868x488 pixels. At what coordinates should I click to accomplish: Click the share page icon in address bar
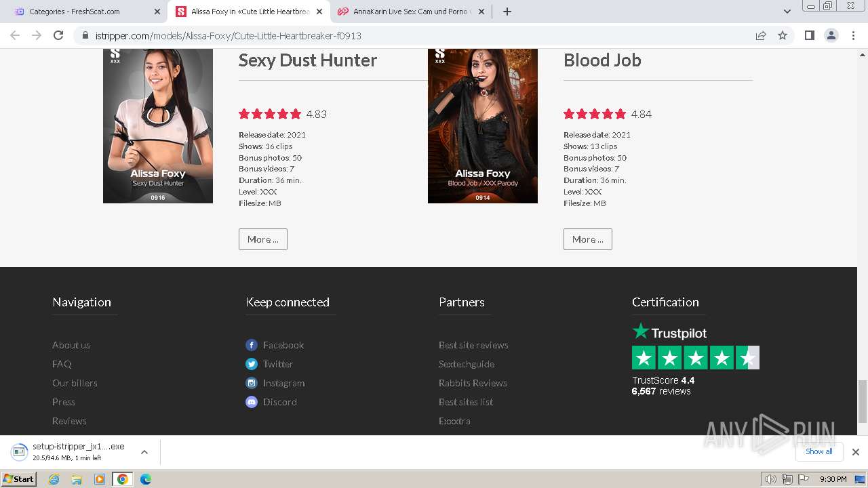coord(761,35)
